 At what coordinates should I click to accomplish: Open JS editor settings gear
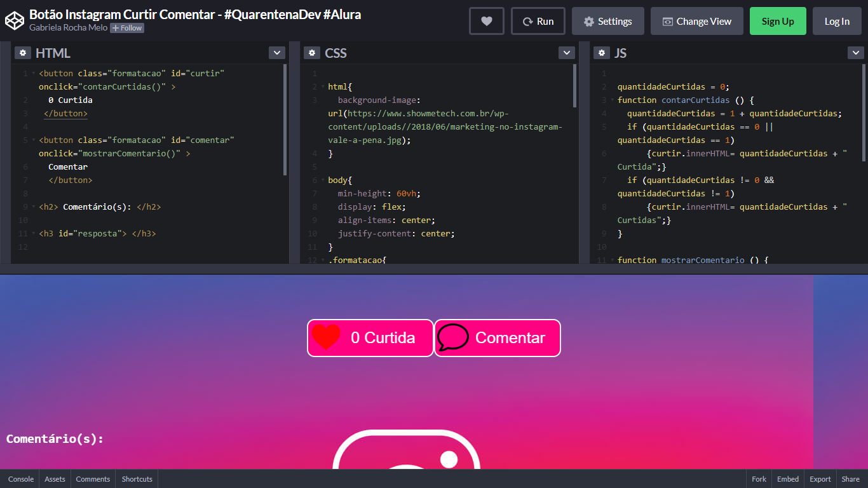[x=600, y=53]
